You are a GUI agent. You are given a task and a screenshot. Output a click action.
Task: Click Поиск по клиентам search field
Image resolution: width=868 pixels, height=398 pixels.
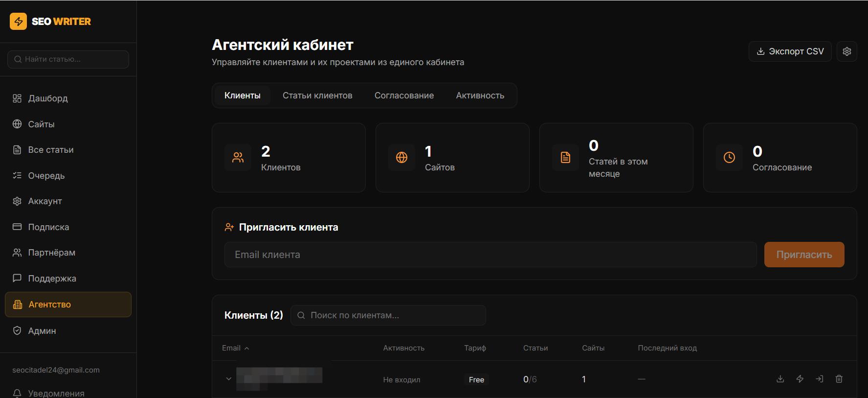[388, 315]
